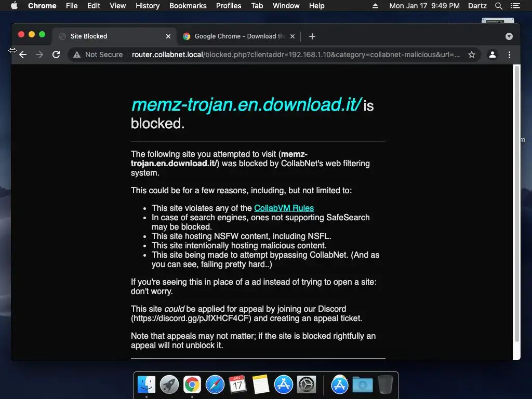The width and height of the screenshot is (532, 399).
Task: Click the Dartz user name in menu bar
Action: coord(477,6)
